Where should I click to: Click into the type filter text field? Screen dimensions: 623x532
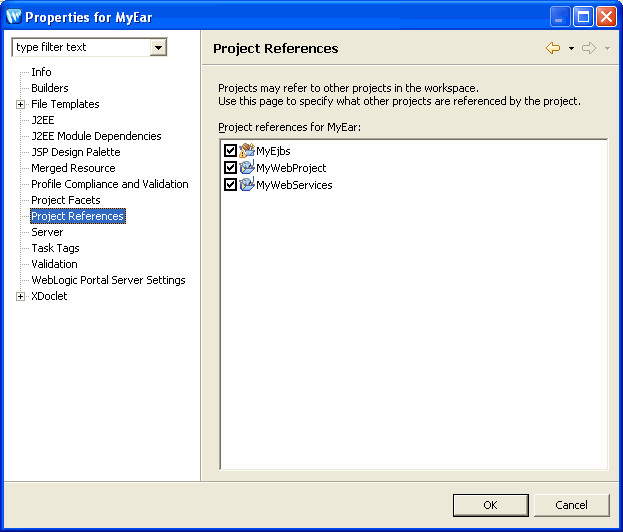point(81,47)
